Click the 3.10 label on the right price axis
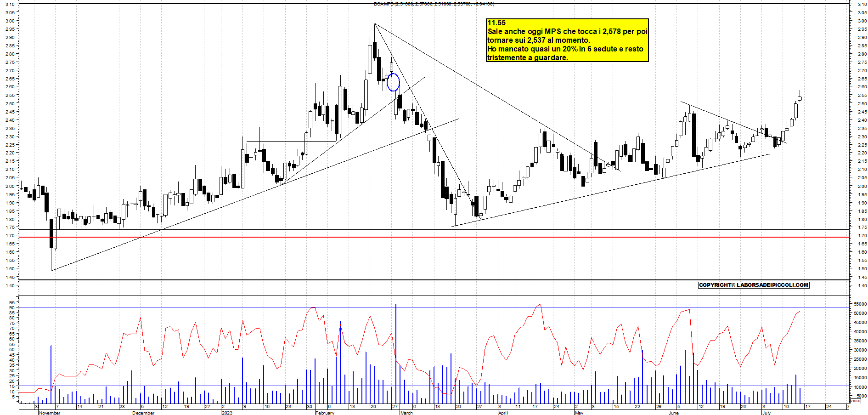868x415 pixels. point(862,4)
